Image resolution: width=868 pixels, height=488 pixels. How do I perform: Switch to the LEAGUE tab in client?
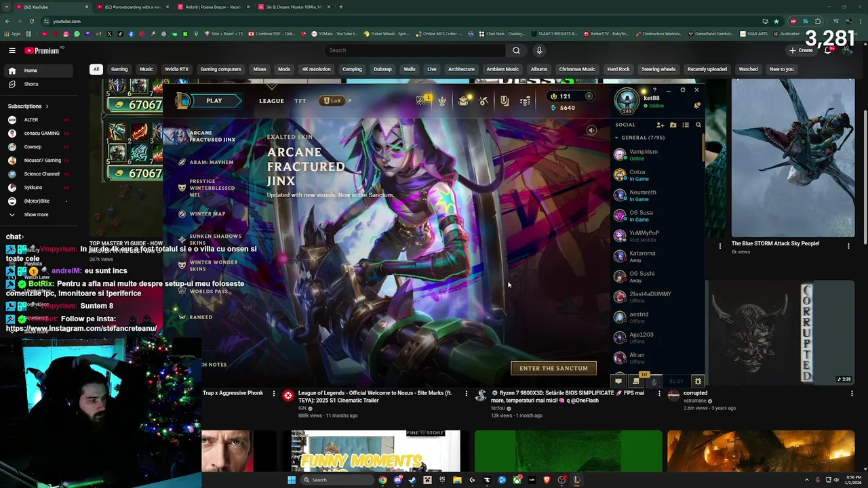(271, 101)
